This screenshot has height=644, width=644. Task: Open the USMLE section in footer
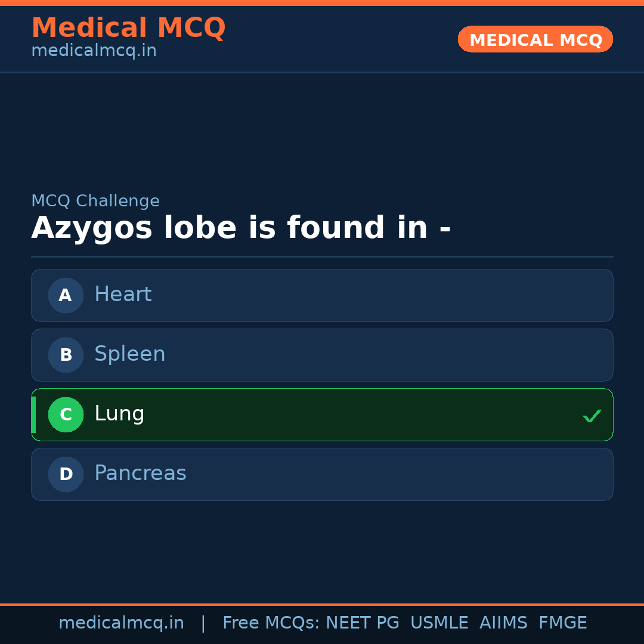[x=439, y=623]
